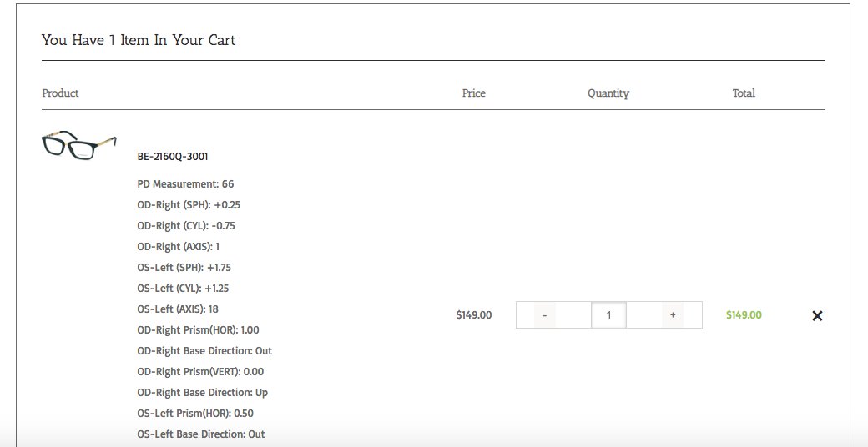Click the Product column header
Screen dimensions: 868x447
[60, 93]
